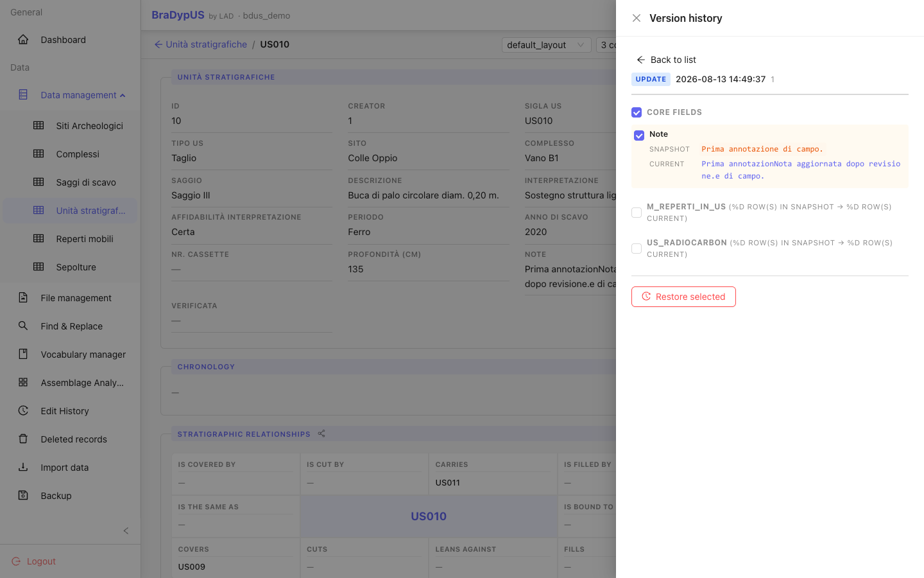924x578 pixels.
Task: Check the US_RADIOCARBON checkbox
Action: [637, 249]
